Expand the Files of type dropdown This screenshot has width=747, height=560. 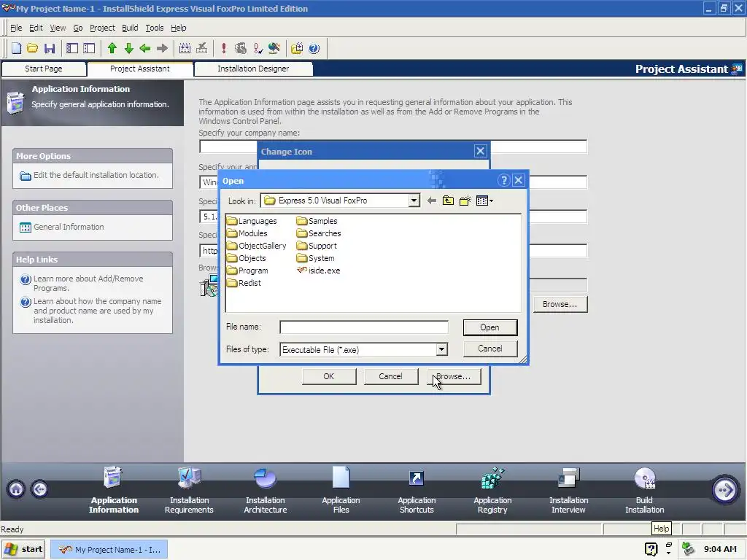point(441,349)
